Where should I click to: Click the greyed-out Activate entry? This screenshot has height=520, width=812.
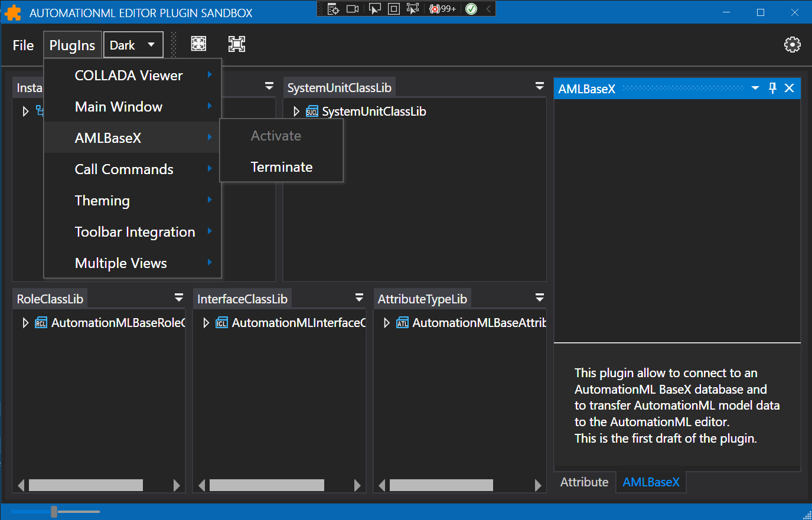coord(282,135)
